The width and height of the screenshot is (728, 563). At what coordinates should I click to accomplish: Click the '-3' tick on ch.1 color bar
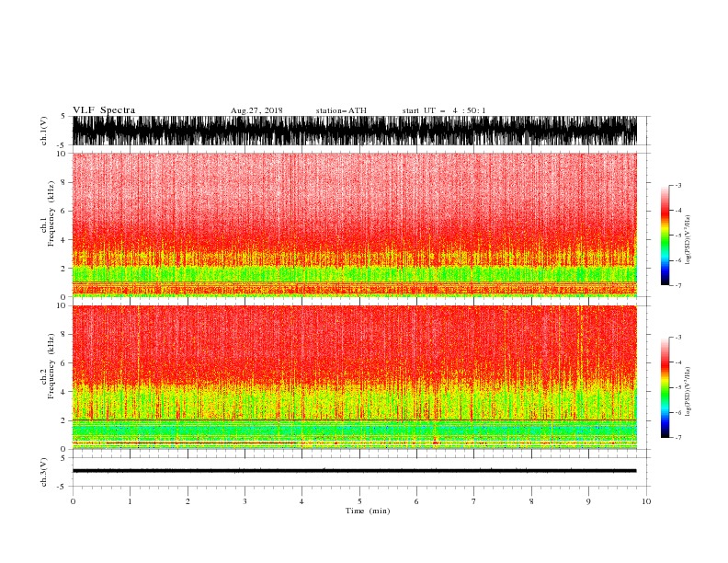click(678, 185)
